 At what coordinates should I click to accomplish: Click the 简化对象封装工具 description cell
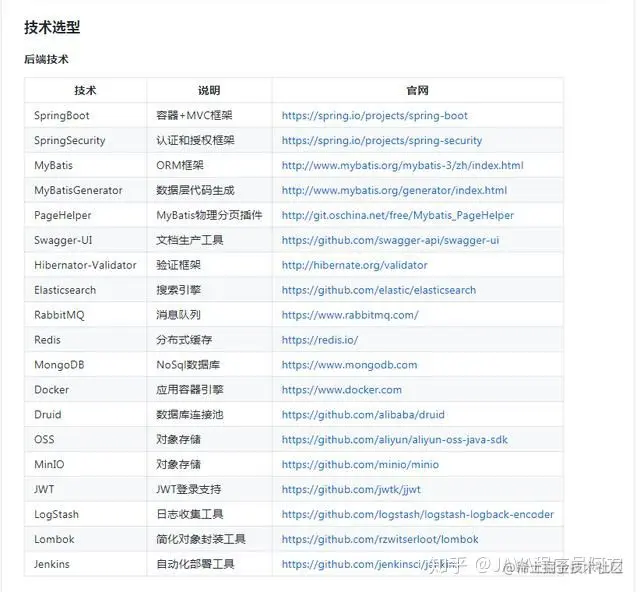[x=209, y=539]
